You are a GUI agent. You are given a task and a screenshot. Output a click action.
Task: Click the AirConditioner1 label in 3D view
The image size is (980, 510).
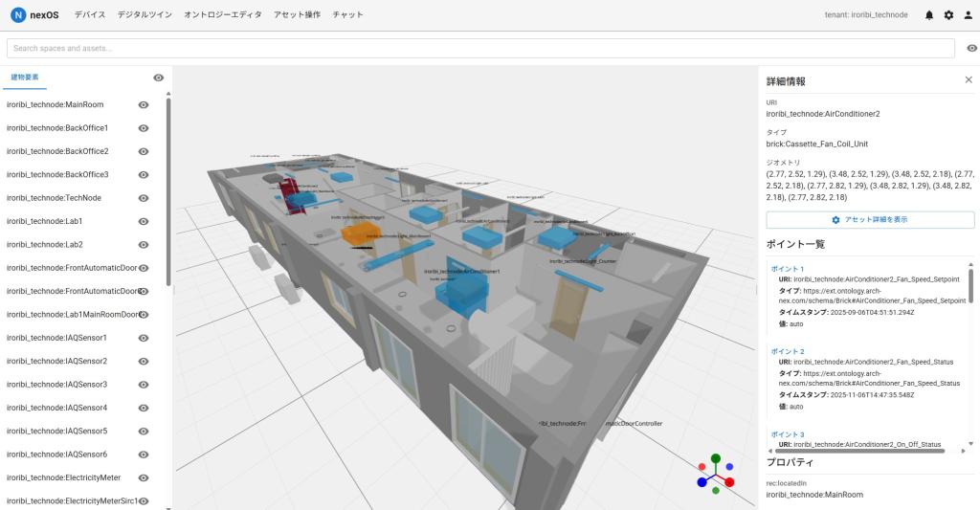point(462,272)
